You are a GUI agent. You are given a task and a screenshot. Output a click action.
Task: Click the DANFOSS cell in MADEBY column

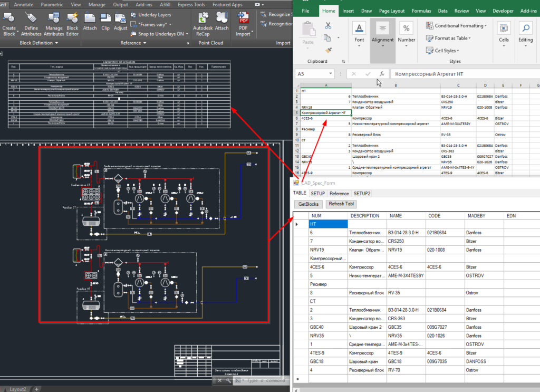click(x=484, y=362)
